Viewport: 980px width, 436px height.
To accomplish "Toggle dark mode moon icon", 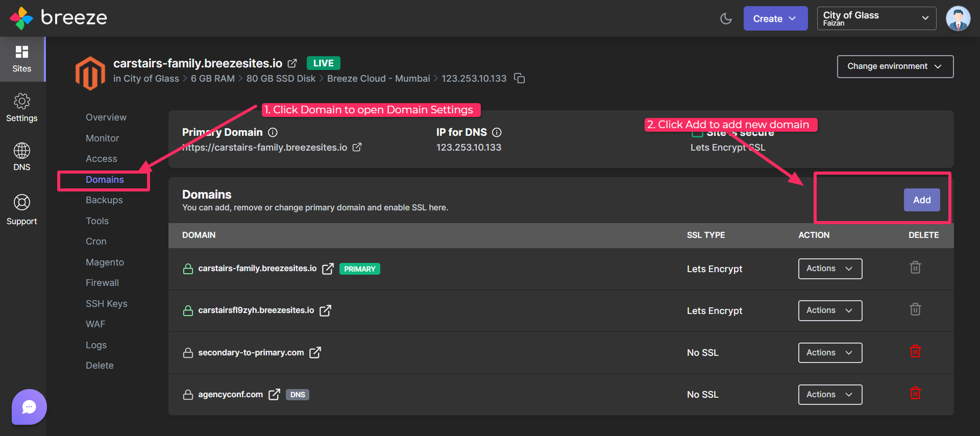I will (x=726, y=19).
